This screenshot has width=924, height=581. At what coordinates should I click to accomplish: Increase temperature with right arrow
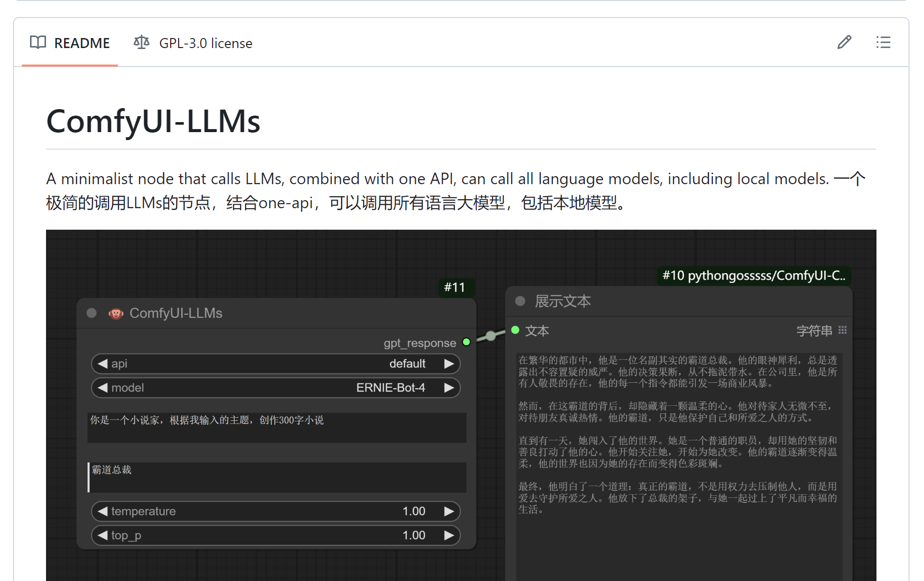(x=449, y=511)
